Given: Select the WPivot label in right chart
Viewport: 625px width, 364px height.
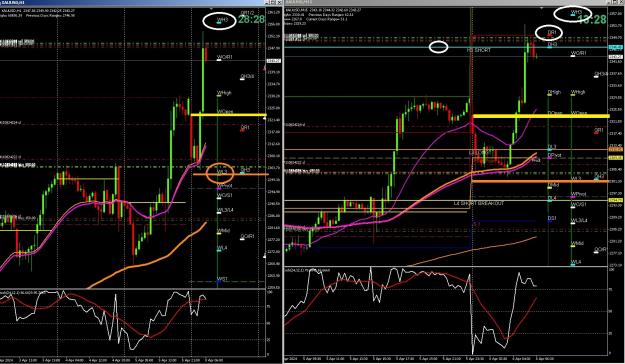Looking at the screenshot, I should tap(578, 195).
